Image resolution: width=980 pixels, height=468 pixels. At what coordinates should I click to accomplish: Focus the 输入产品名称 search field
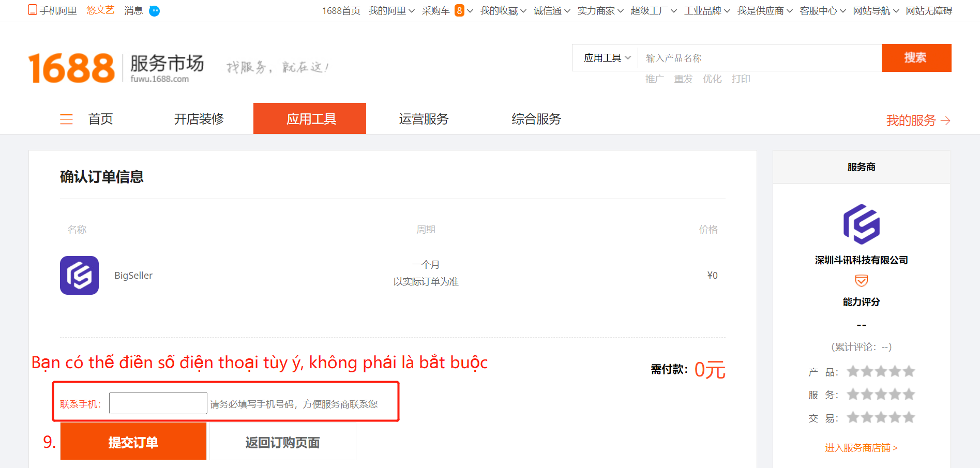coord(760,58)
